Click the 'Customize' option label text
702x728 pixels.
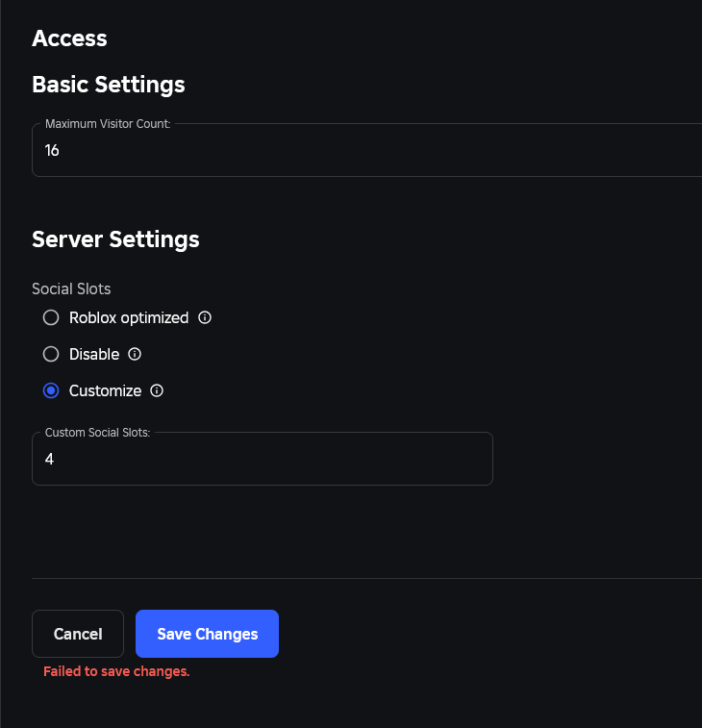(x=105, y=390)
